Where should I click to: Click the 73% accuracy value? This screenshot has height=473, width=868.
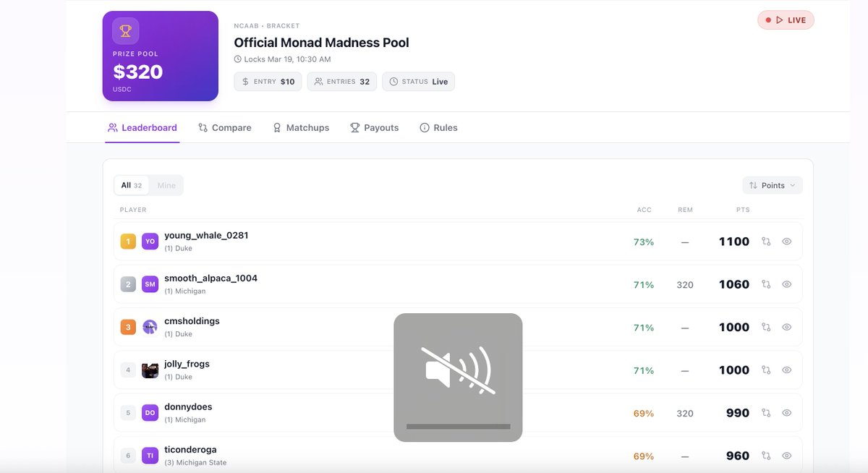644,242
